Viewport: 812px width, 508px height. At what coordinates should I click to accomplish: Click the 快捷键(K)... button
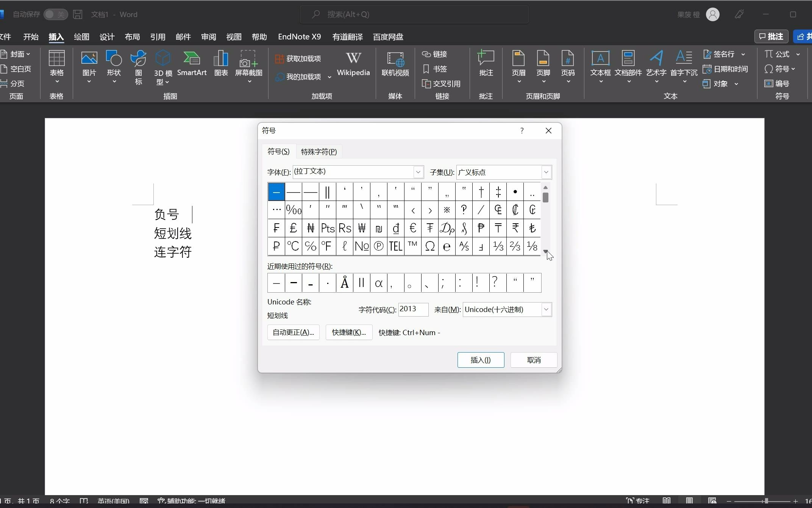click(349, 332)
